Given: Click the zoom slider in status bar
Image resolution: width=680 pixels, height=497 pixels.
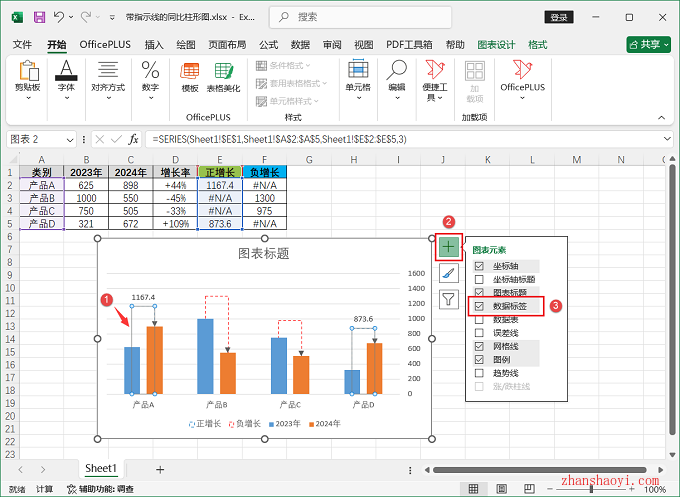Looking at the screenshot, I should click(x=600, y=489).
